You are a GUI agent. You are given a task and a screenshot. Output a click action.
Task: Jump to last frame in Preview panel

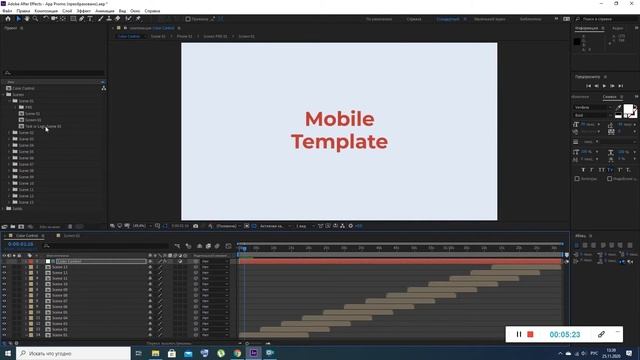(621, 86)
